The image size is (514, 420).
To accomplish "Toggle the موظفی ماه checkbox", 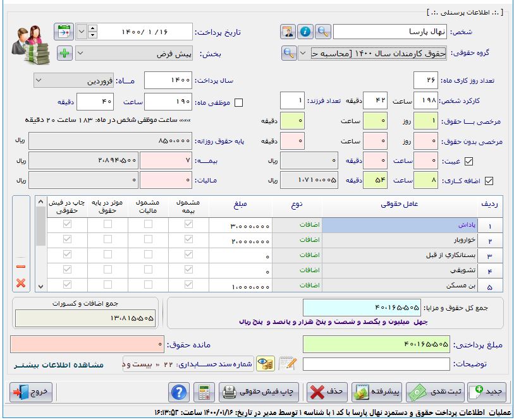I will click(x=238, y=102).
